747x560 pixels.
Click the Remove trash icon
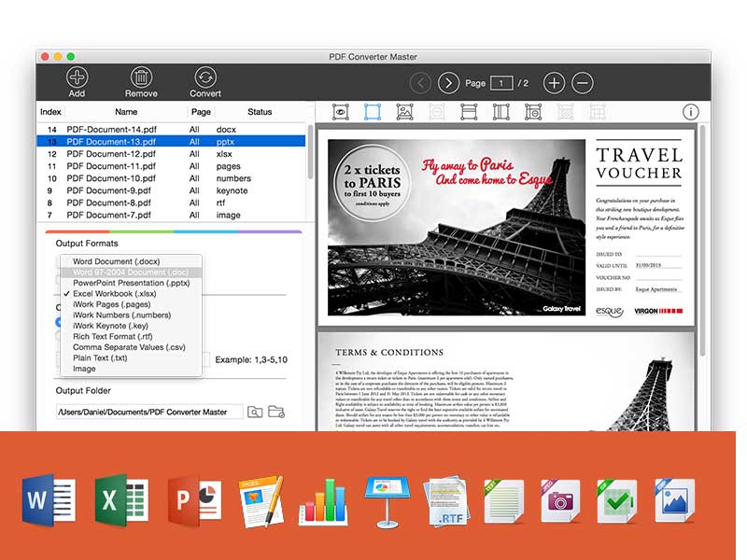pos(141,77)
